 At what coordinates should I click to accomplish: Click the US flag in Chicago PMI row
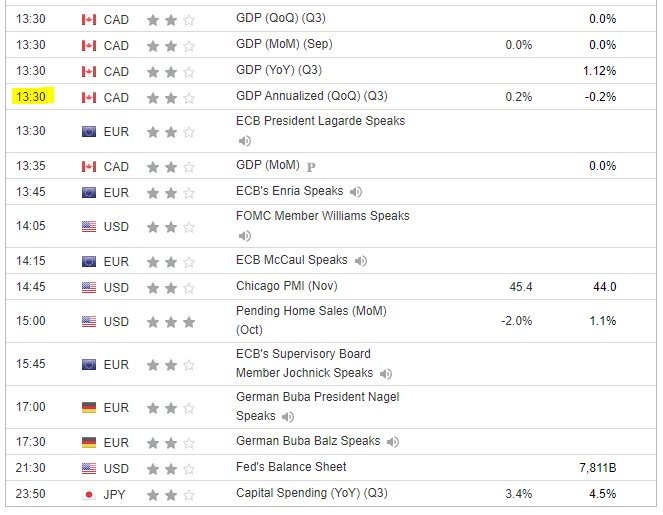click(89, 288)
